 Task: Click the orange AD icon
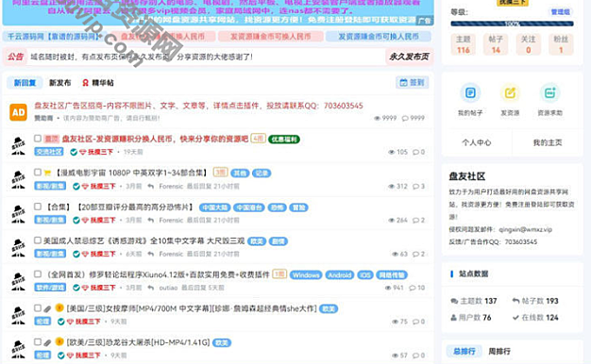point(18,112)
